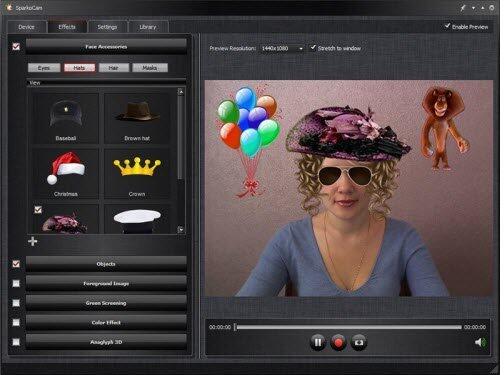Uncheck the Enable Preview option

pyautogui.click(x=447, y=26)
